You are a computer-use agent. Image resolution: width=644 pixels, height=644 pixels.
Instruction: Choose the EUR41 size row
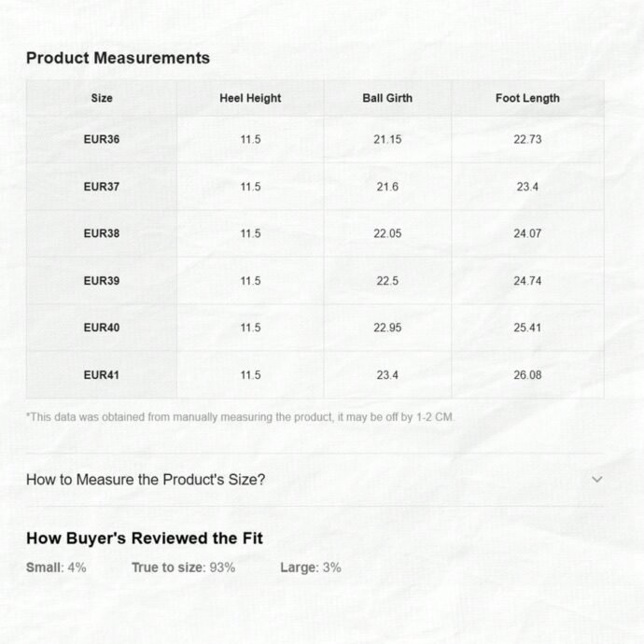pos(315,375)
